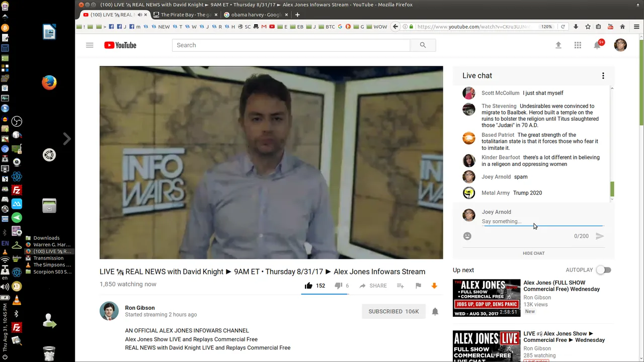Dislike the video with thumbs down
644x362 pixels.
339,286
